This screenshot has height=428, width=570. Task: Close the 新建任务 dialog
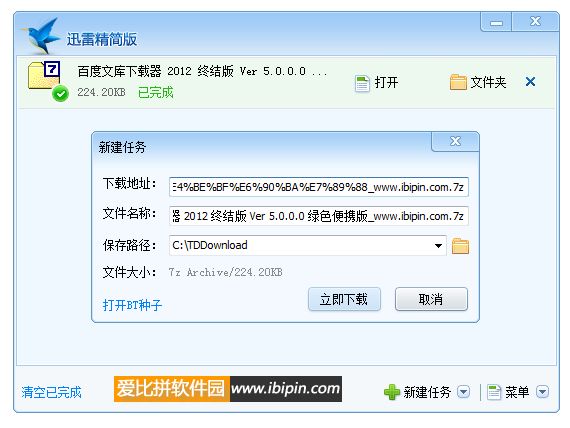(455, 141)
